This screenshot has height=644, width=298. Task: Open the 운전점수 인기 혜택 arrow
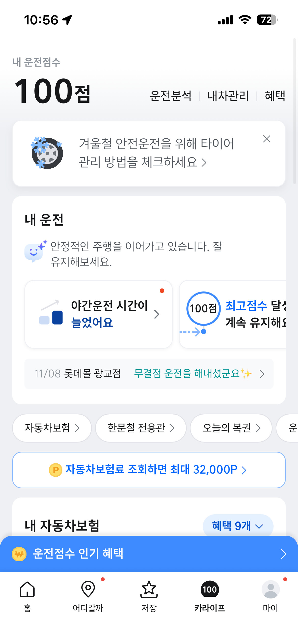pyautogui.click(x=283, y=554)
